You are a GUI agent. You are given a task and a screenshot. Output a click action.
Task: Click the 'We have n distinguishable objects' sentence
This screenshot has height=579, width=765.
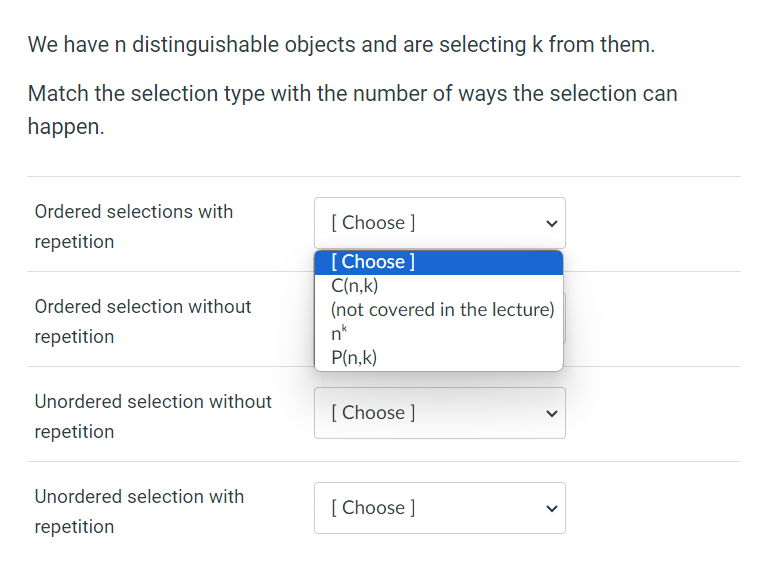(x=341, y=45)
